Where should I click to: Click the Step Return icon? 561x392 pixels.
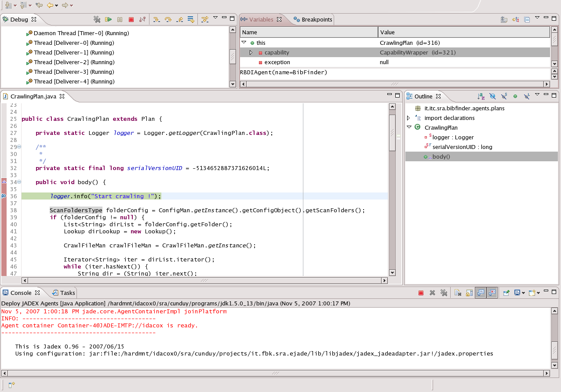179,19
